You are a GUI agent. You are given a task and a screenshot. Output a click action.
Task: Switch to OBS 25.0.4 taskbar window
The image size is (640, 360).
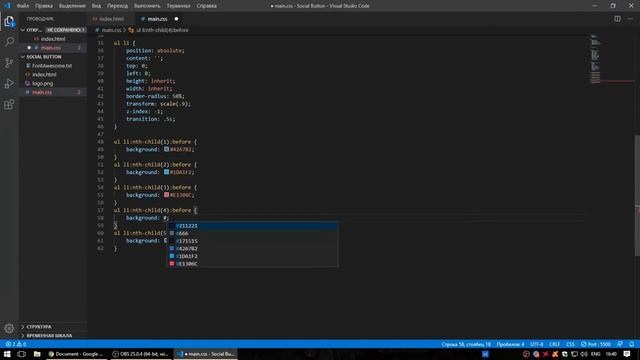141,354
